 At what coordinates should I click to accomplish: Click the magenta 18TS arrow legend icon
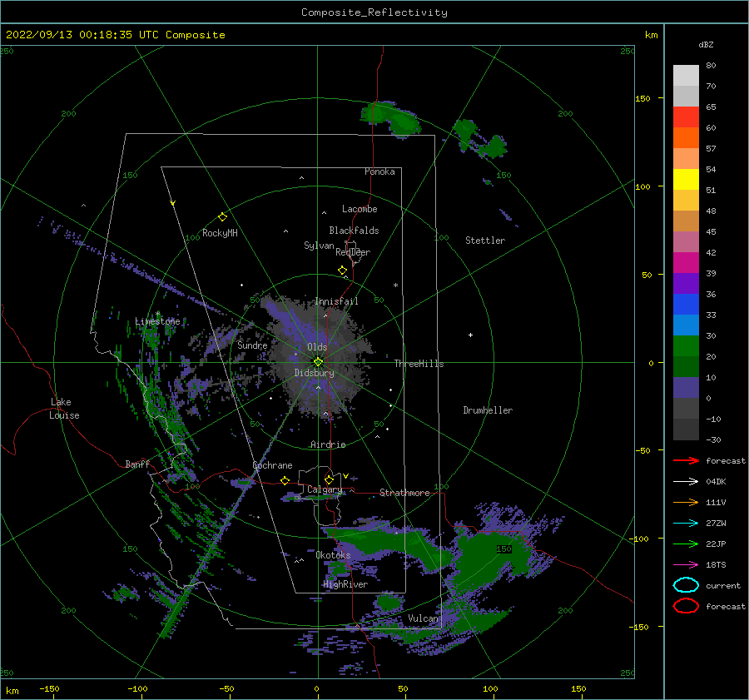(686, 565)
